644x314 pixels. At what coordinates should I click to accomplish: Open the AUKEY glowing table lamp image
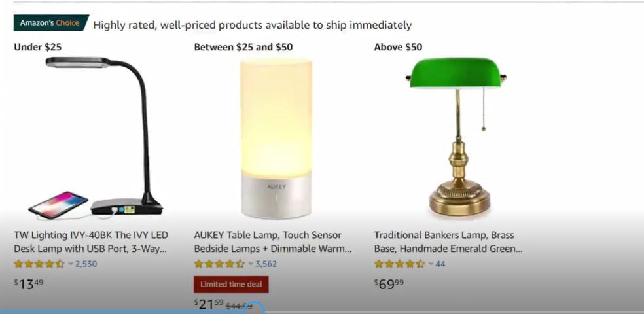pyautogui.click(x=276, y=137)
